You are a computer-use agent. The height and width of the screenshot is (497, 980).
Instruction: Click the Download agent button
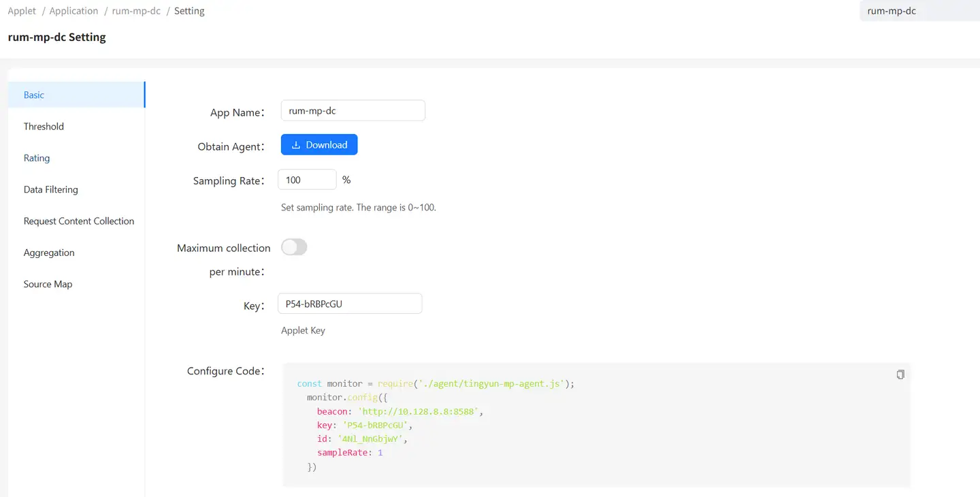pyautogui.click(x=319, y=145)
